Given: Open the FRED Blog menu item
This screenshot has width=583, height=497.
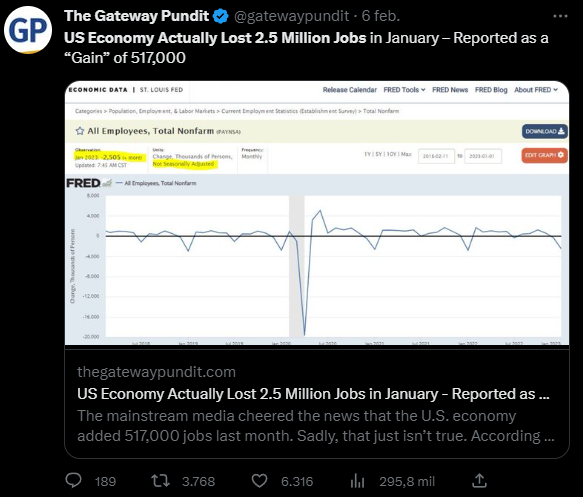Looking at the screenshot, I should [x=491, y=90].
